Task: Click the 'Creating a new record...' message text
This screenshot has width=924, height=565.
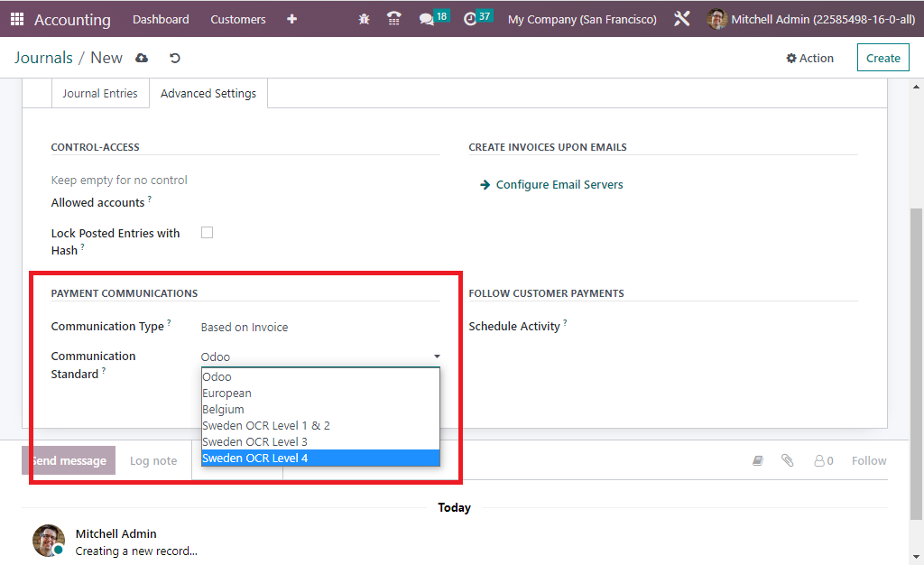Action: (136, 551)
